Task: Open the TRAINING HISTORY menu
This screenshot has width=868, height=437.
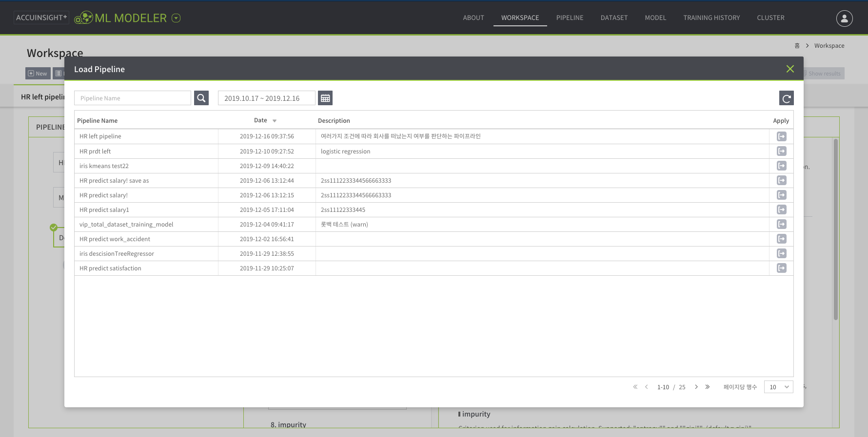Action: click(x=711, y=18)
